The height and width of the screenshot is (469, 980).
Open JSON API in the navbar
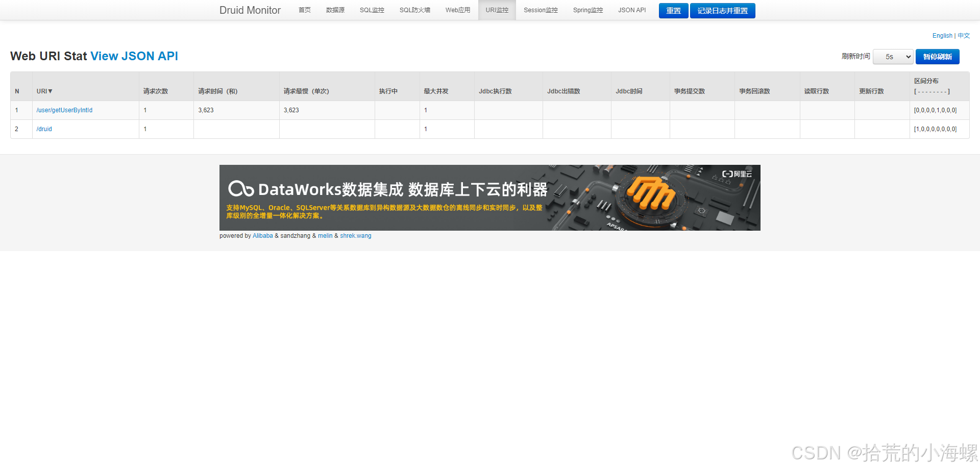point(632,10)
